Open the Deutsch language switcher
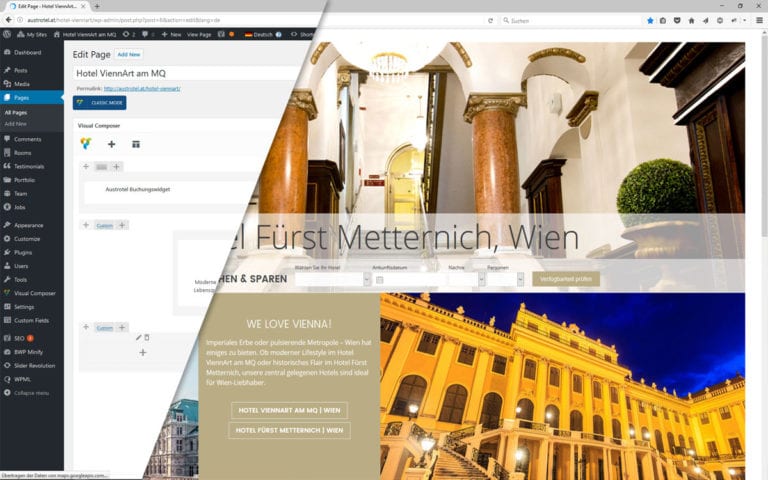 point(263,35)
